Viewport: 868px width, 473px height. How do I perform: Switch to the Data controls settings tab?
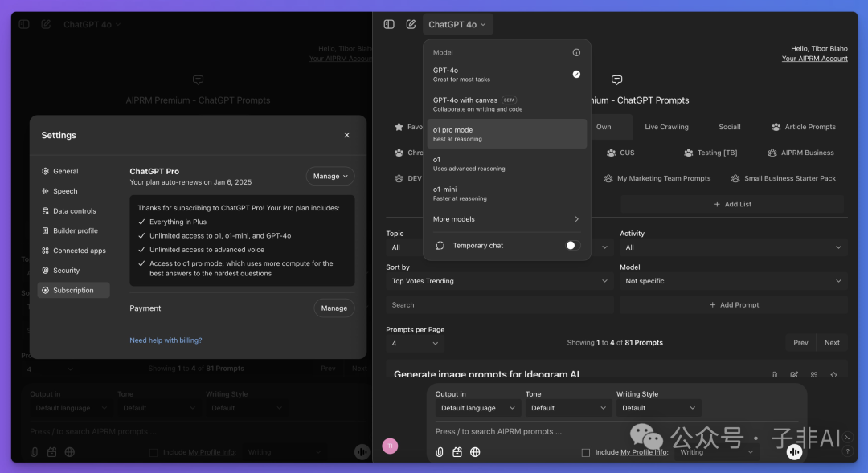coord(74,211)
